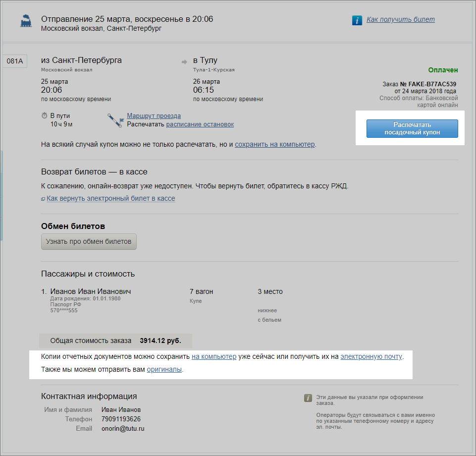
Task: Click the clock icon next to В пути
Action: 44,115
